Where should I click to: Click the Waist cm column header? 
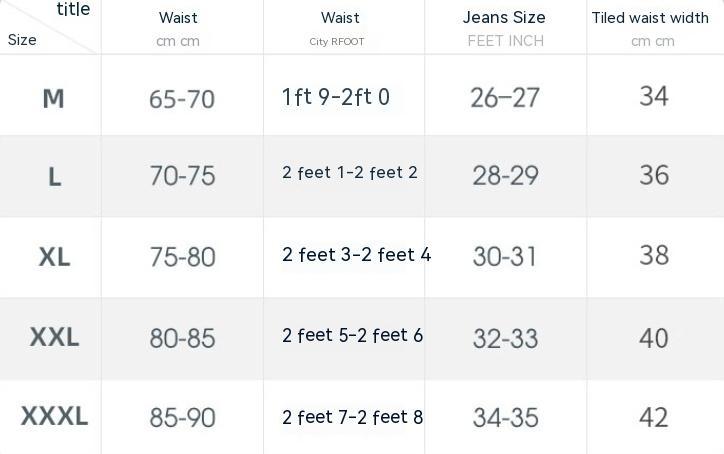(178, 18)
